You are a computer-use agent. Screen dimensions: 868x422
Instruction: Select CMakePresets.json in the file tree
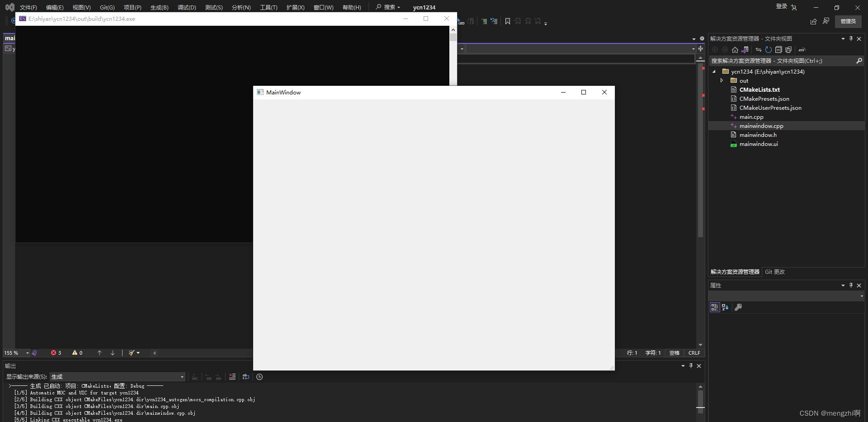(764, 98)
